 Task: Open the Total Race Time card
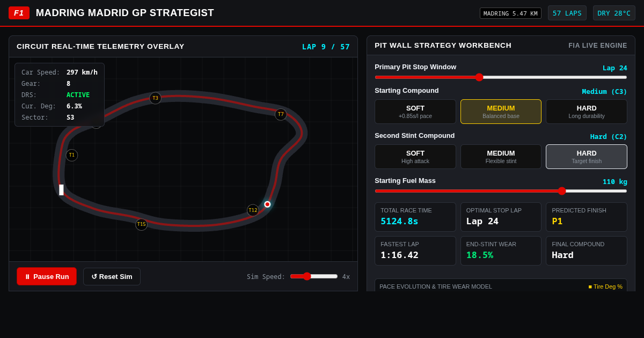[415, 217]
